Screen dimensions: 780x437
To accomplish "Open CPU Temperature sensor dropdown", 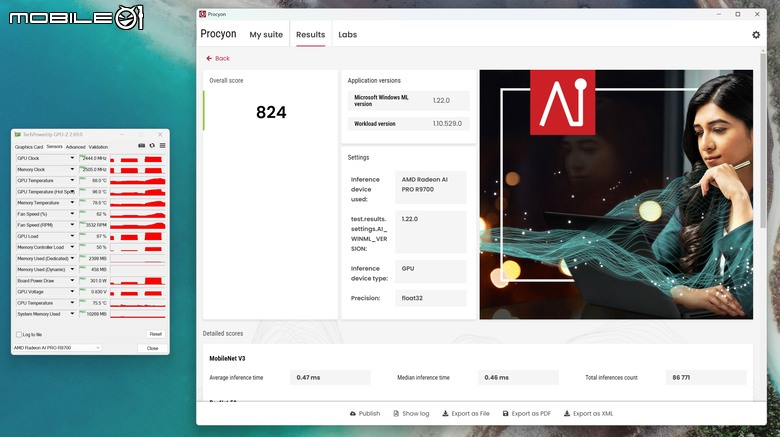I will pos(72,303).
